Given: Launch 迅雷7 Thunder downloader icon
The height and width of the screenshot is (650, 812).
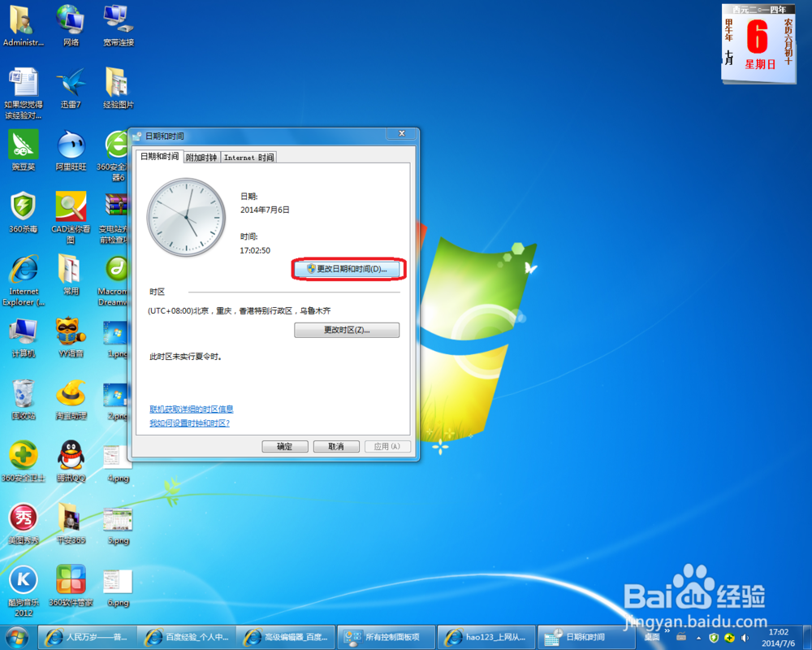Looking at the screenshot, I should 71,88.
